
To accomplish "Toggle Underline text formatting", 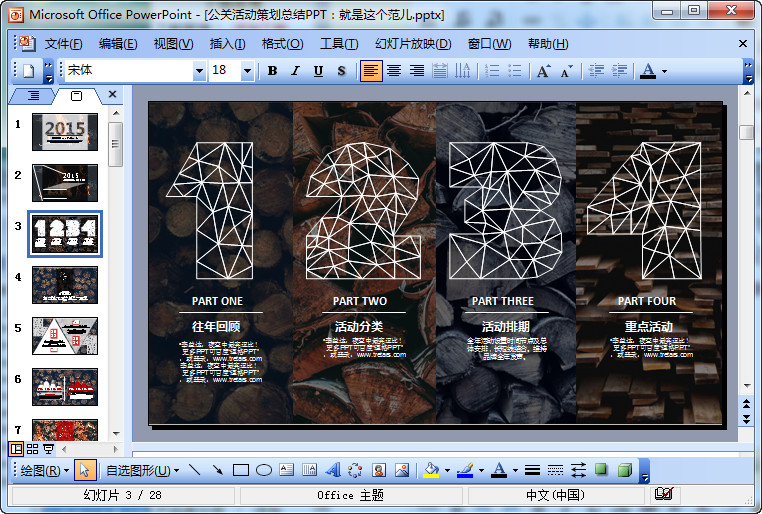I will [x=318, y=71].
